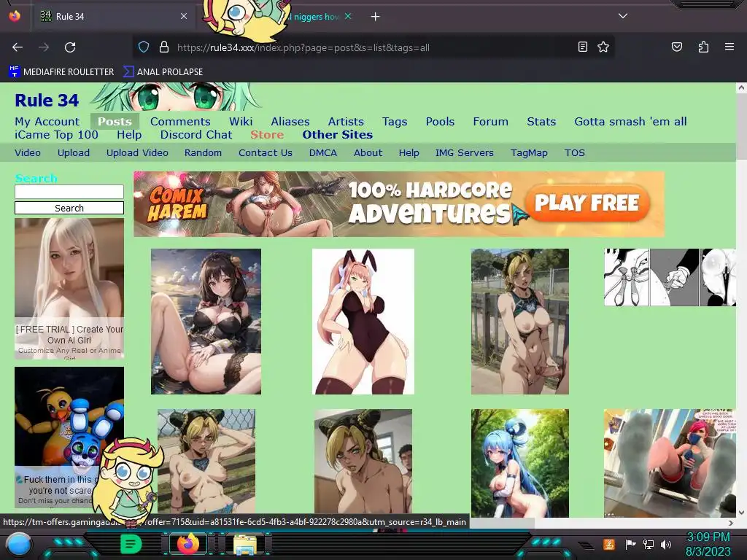Open the Video submenu link
This screenshot has height=560, width=747.
click(x=28, y=153)
